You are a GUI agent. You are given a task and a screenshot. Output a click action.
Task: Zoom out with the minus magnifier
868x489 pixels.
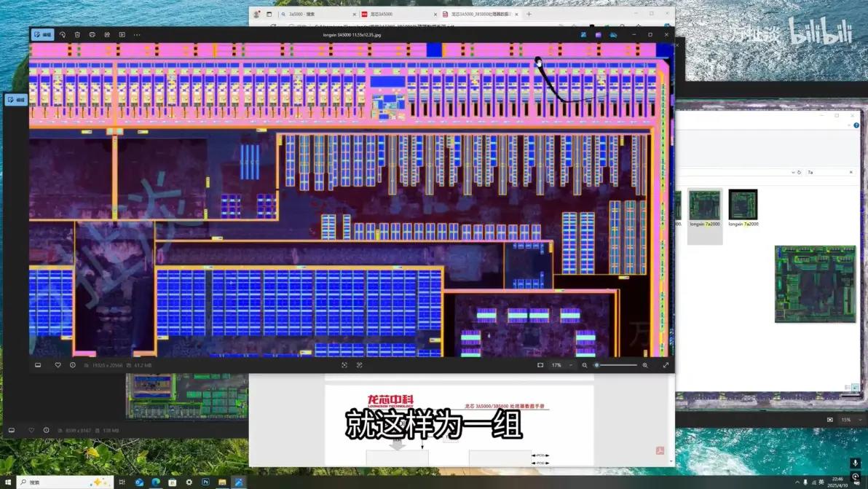(x=585, y=365)
